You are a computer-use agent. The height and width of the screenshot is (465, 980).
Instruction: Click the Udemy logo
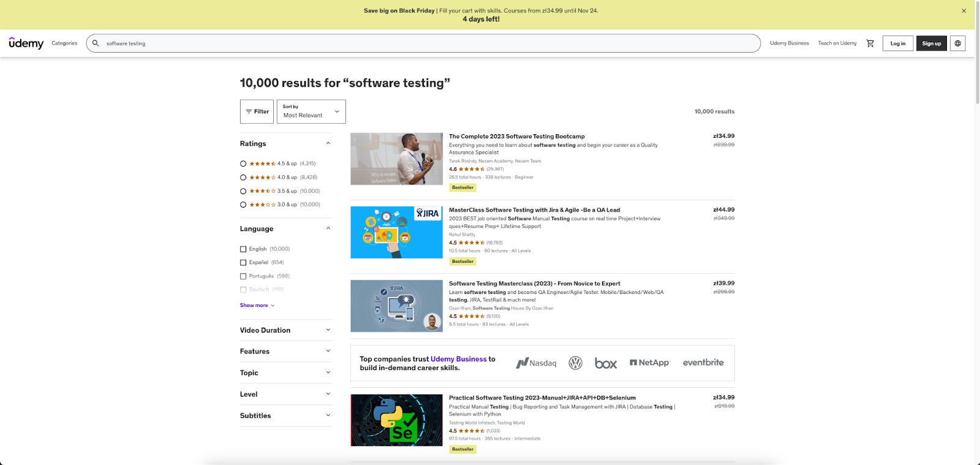click(26, 43)
